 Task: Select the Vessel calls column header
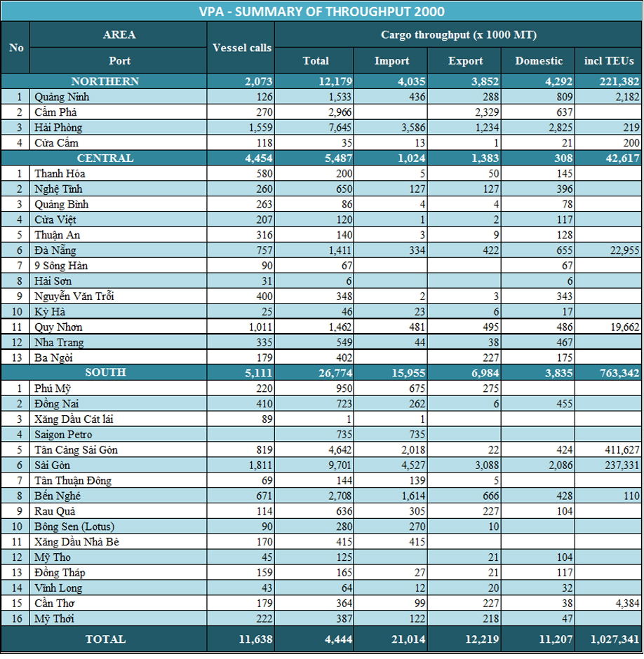(241, 48)
